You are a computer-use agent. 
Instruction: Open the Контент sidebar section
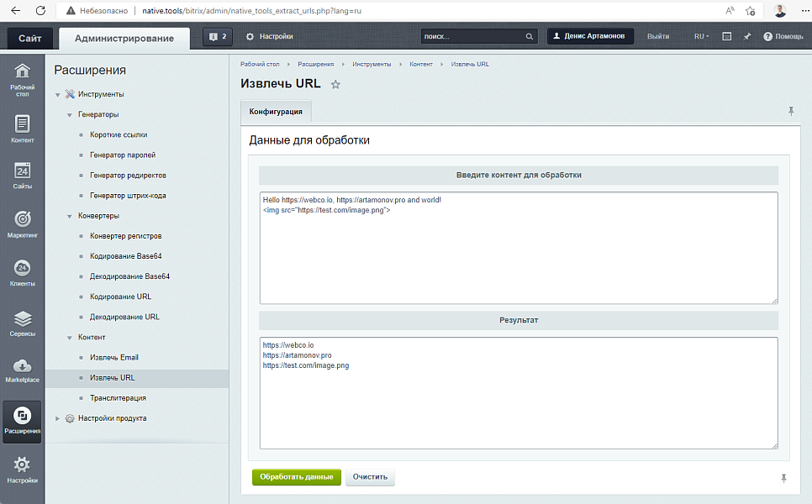pyautogui.click(x=23, y=129)
